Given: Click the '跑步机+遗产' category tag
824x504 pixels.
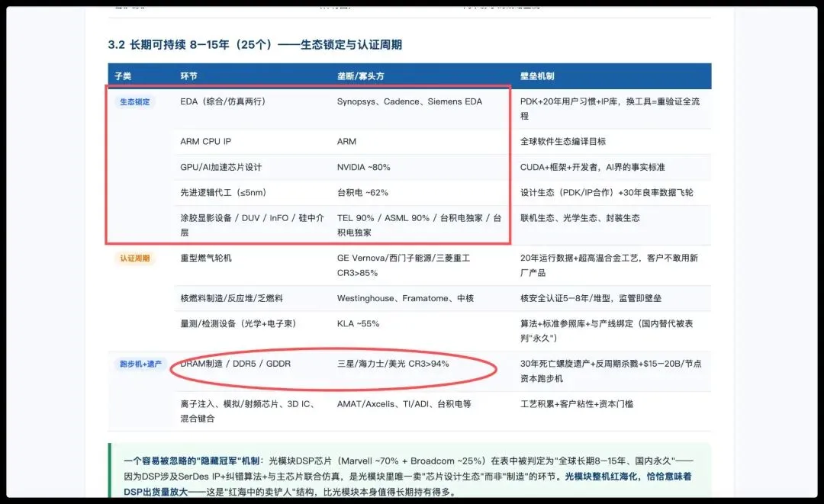Looking at the screenshot, I should pos(140,364).
